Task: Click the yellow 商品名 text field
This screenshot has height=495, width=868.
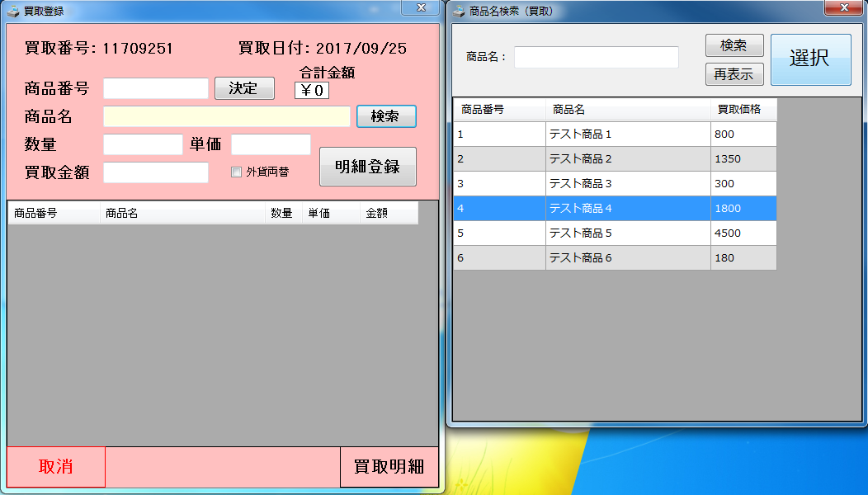Action: click(227, 116)
